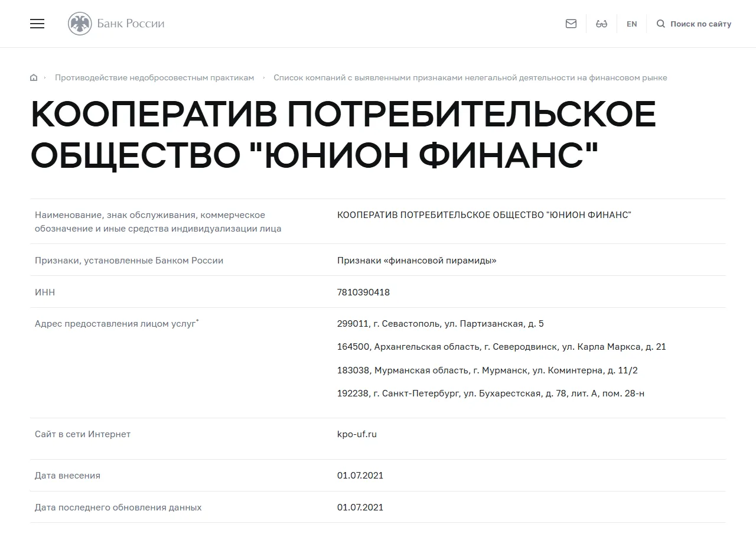Click the Bank of Russia eagle logo
This screenshot has width=756, height=540.
(x=80, y=24)
